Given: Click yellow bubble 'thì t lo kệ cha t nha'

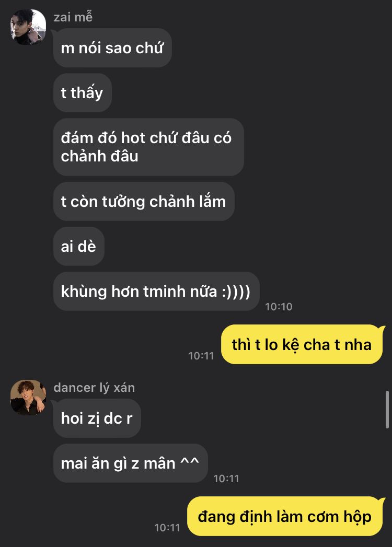Looking at the screenshot, I should 302,344.
